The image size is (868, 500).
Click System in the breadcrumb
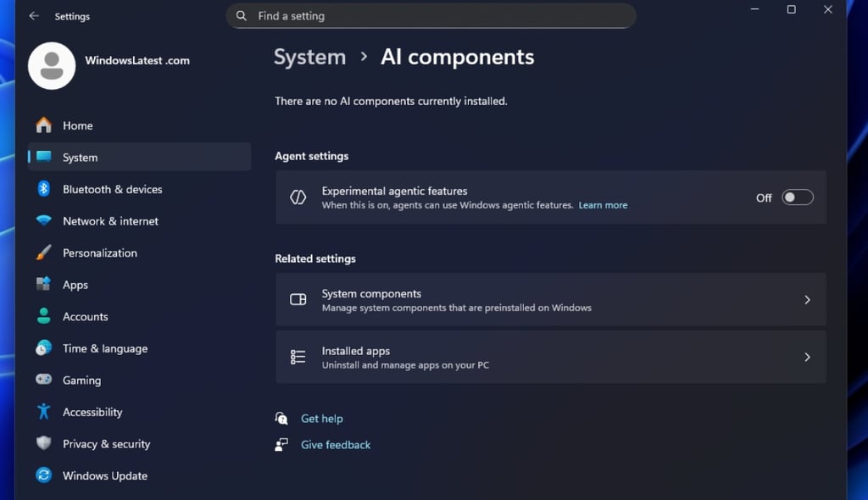coord(309,57)
